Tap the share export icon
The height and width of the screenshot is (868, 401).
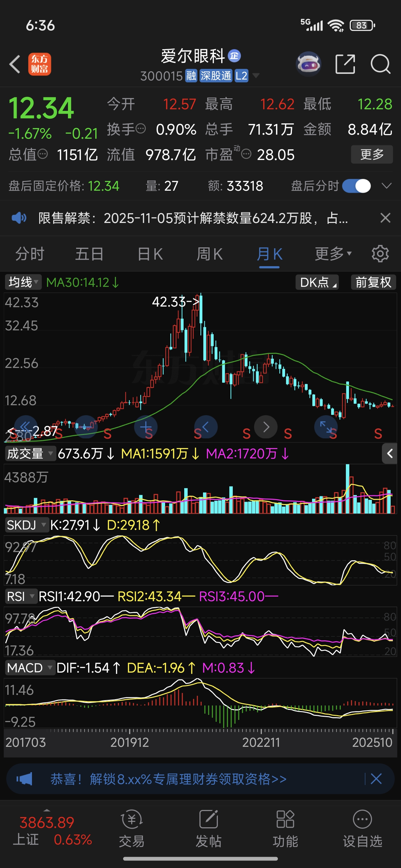tap(345, 64)
